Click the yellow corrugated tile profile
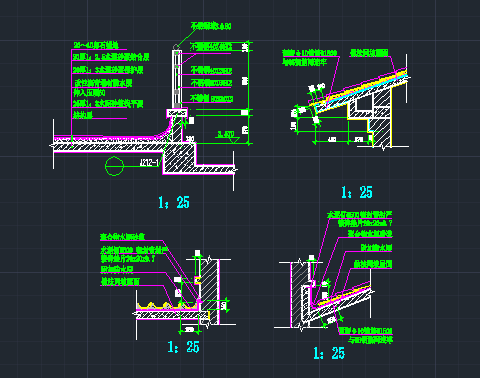 point(167,306)
